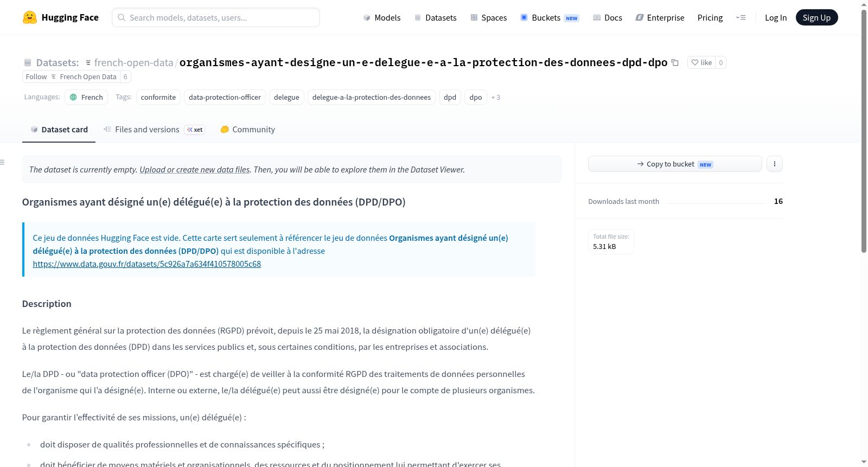Image resolution: width=868 pixels, height=467 pixels.
Task: Click the Community tab icon
Action: (225, 130)
